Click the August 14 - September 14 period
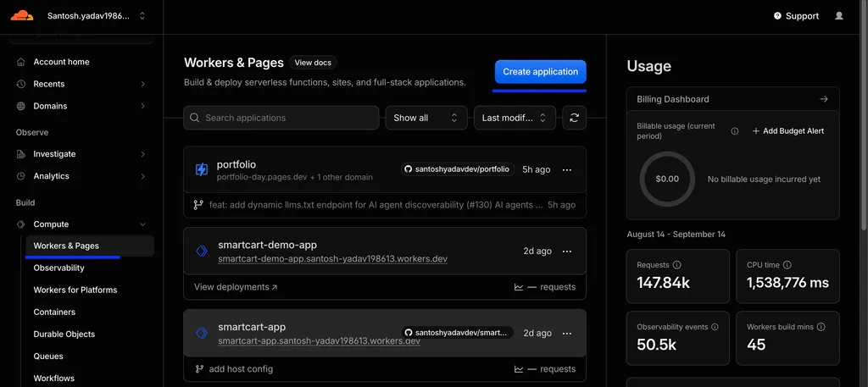The image size is (868, 387). tap(676, 235)
